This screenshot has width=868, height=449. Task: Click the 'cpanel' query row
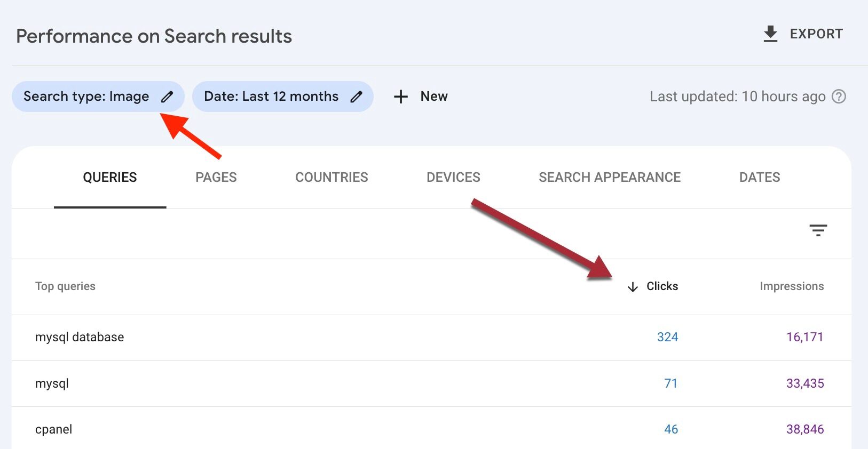click(53, 429)
